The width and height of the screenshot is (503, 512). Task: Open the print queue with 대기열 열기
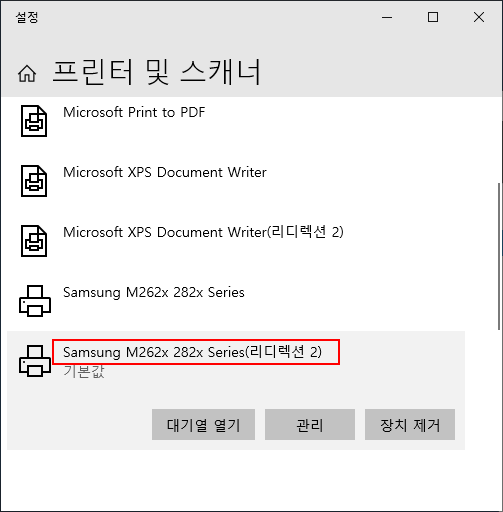click(x=203, y=425)
